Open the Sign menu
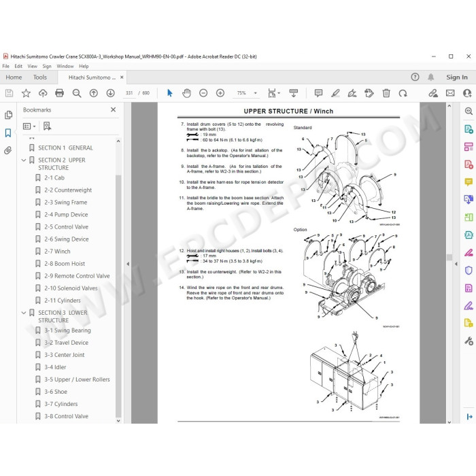Image resolution: width=476 pixels, height=476 pixels. [47, 66]
